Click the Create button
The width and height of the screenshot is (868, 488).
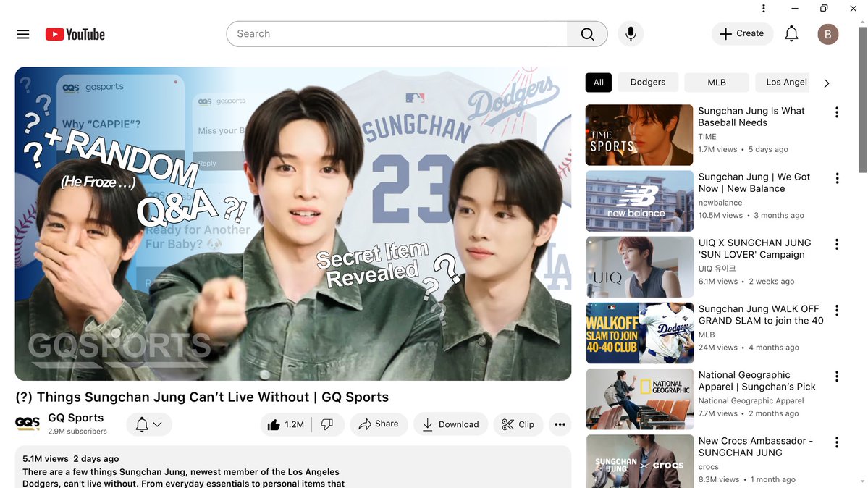[742, 34]
